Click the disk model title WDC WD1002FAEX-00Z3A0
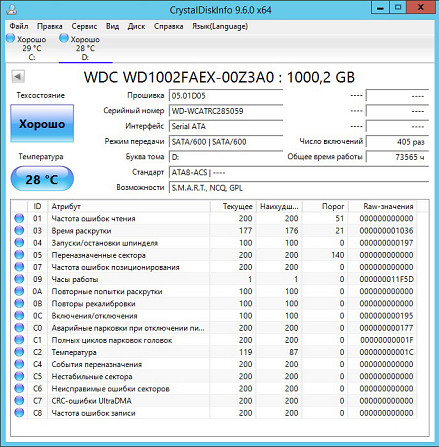439x447 pixels. 179,77
